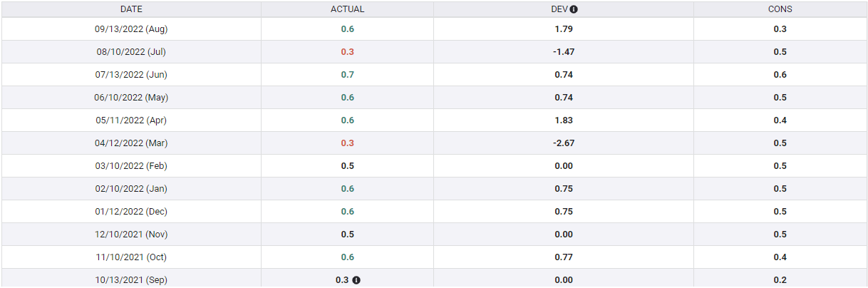868x288 pixels.
Task: Click the 08/10/2022 (Jul) row date
Action: point(131,52)
